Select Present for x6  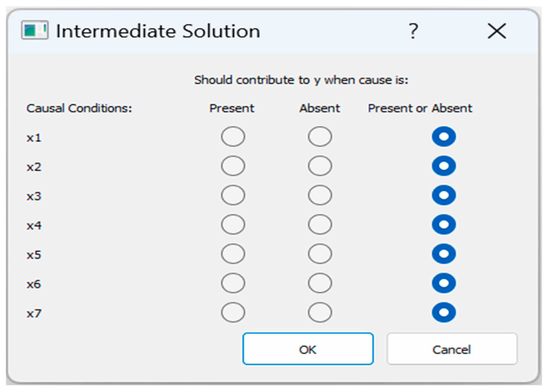point(233,283)
